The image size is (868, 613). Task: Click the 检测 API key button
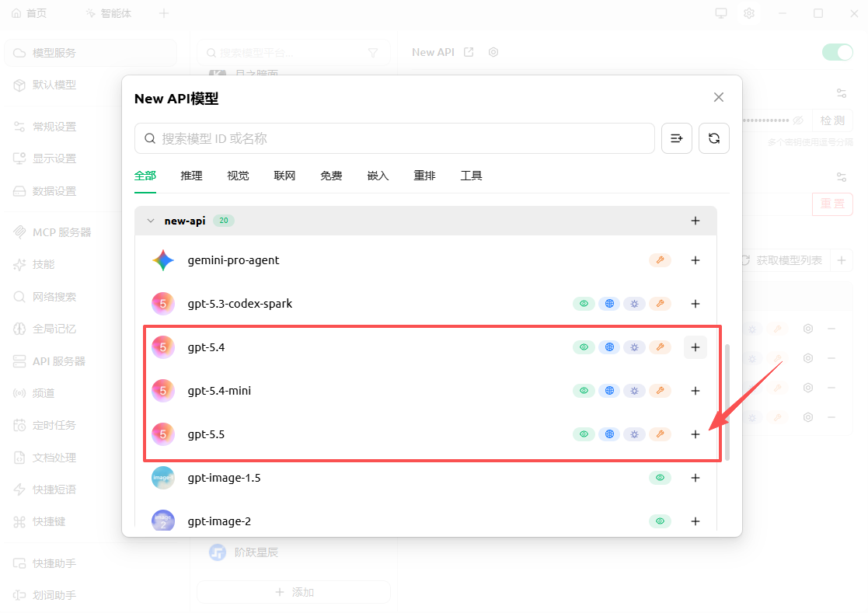click(832, 120)
